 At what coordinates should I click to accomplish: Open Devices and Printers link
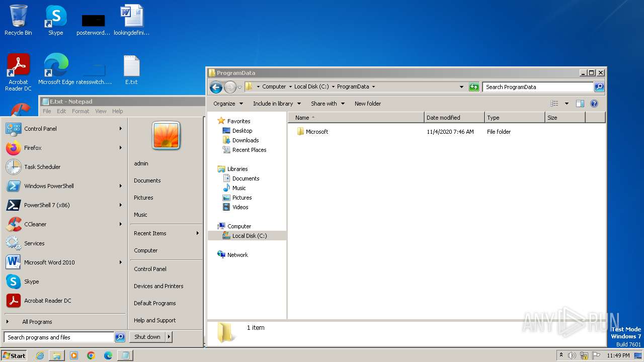pos(158,286)
